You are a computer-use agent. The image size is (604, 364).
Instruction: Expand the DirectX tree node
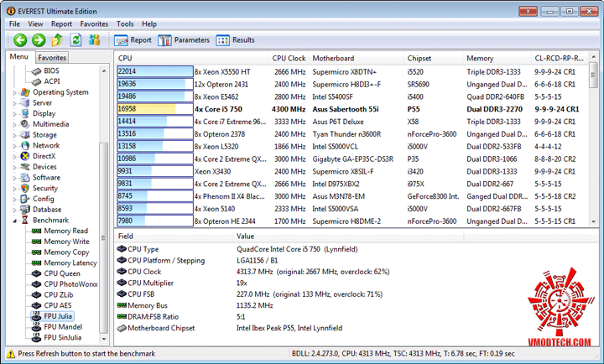[x=14, y=156]
